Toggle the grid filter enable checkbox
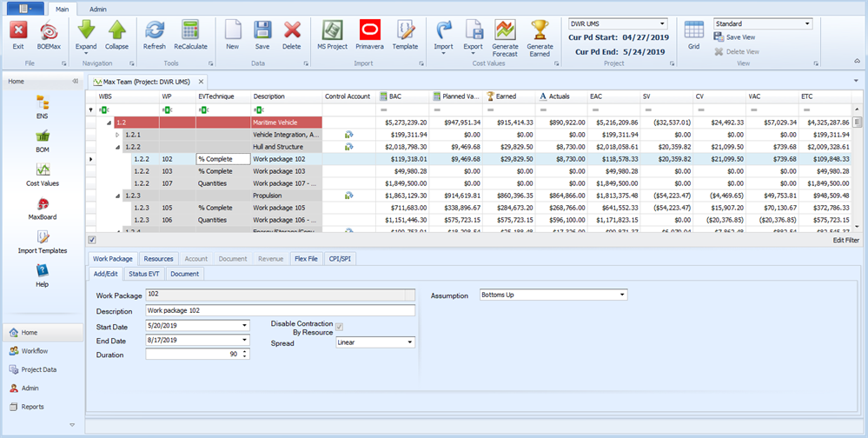This screenshot has width=868, height=438. (92, 239)
